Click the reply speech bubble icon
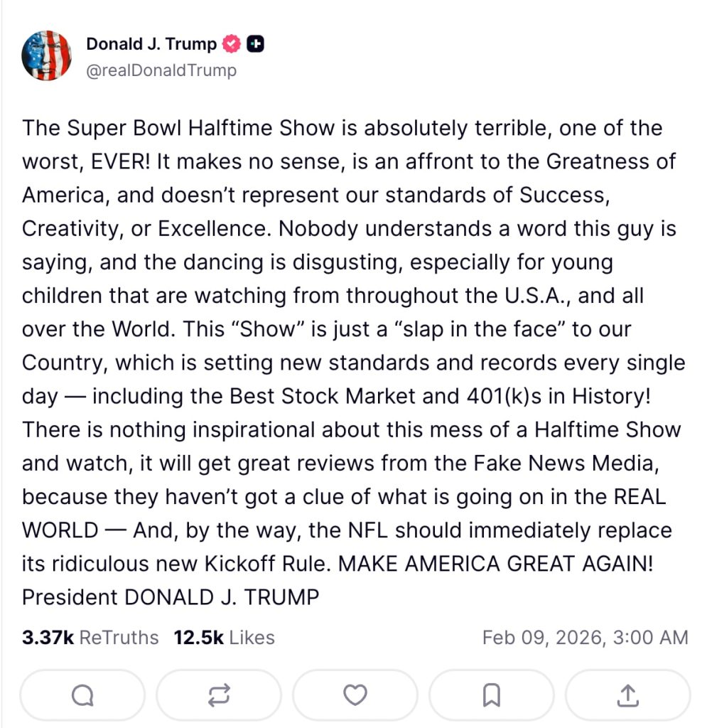 (x=82, y=695)
